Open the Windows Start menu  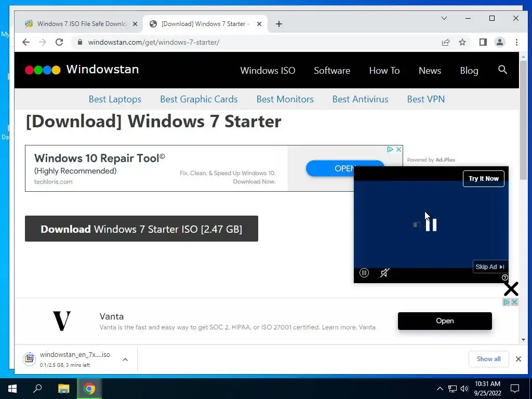coord(12,389)
